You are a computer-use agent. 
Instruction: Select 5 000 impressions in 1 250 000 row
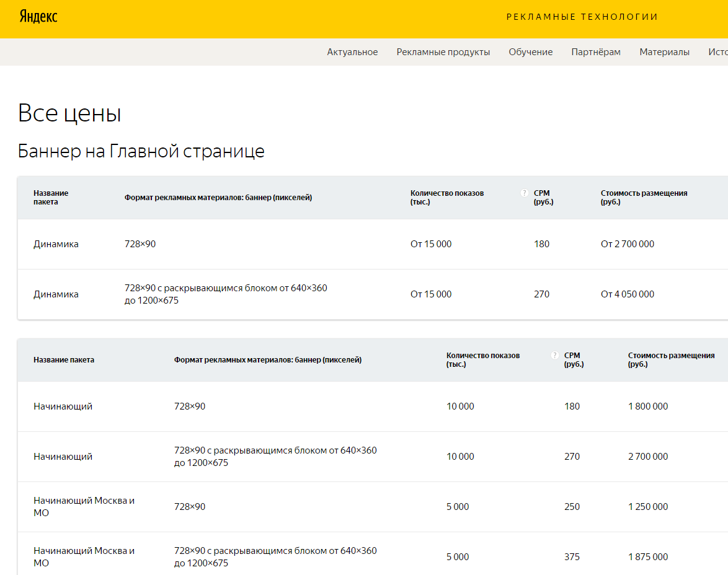(458, 507)
